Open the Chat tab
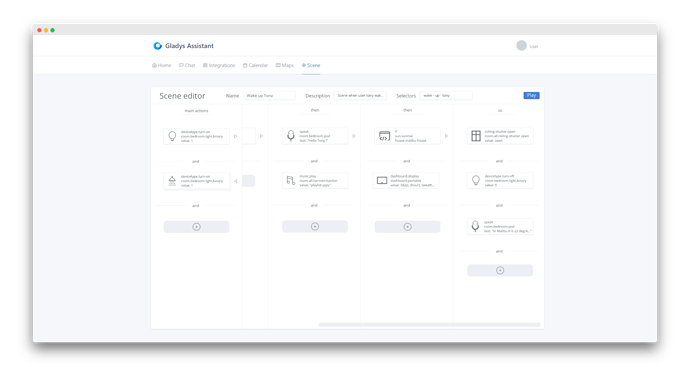The height and width of the screenshot is (367, 690). (187, 65)
